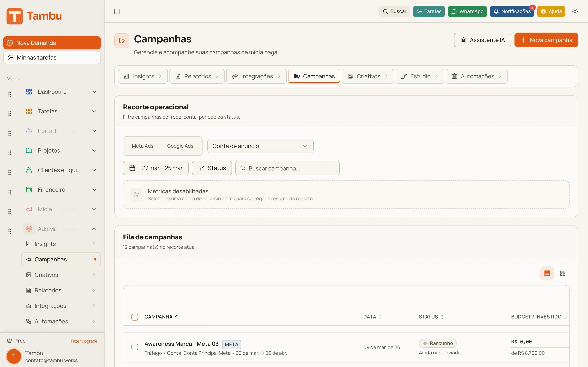Image resolution: width=588 pixels, height=367 pixels.
Task: Switch to grid view in Fila de campanhas
Action: [562, 273]
